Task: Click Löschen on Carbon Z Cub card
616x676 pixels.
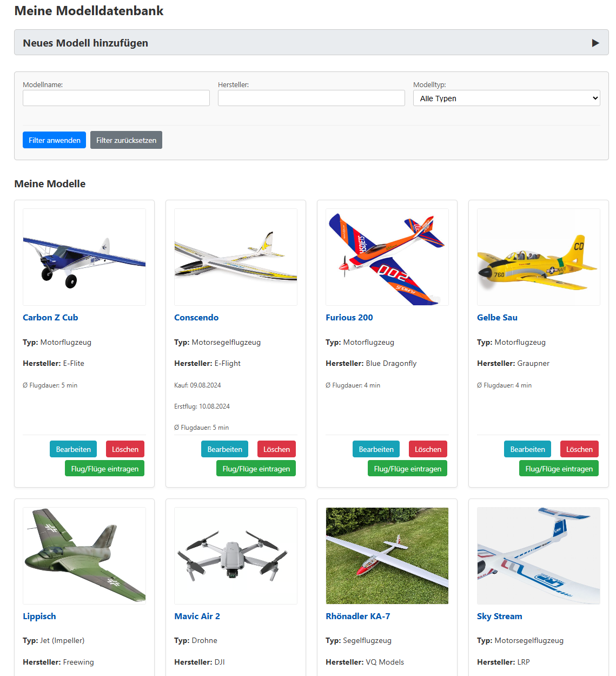Action: click(125, 449)
